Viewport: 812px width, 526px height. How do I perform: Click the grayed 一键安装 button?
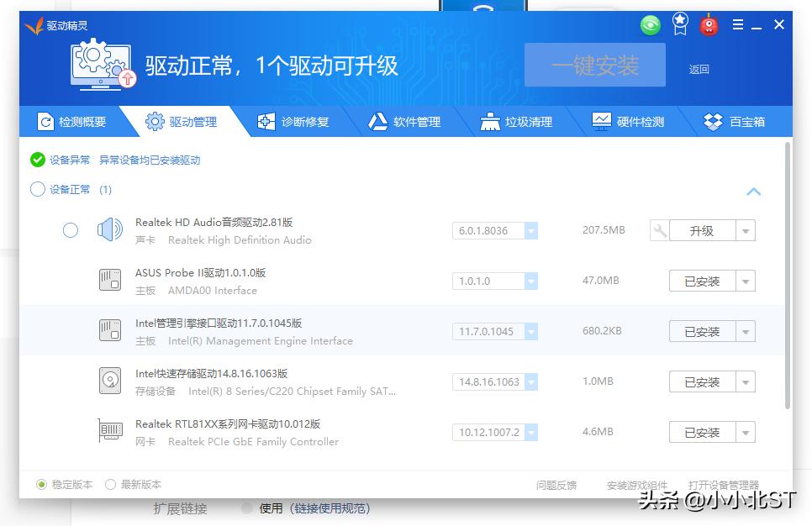(595, 65)
